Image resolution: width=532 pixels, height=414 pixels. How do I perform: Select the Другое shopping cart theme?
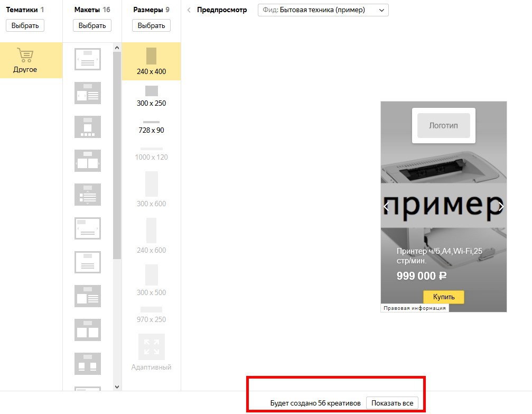31,60
